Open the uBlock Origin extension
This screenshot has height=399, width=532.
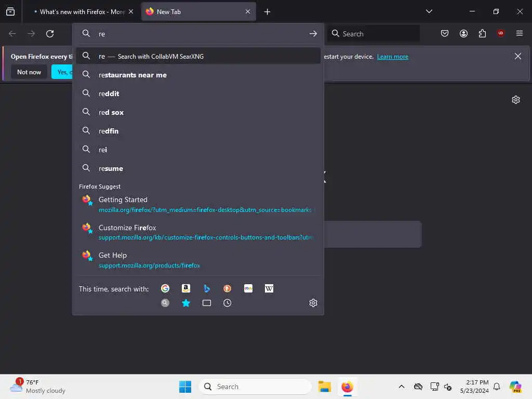500,33
